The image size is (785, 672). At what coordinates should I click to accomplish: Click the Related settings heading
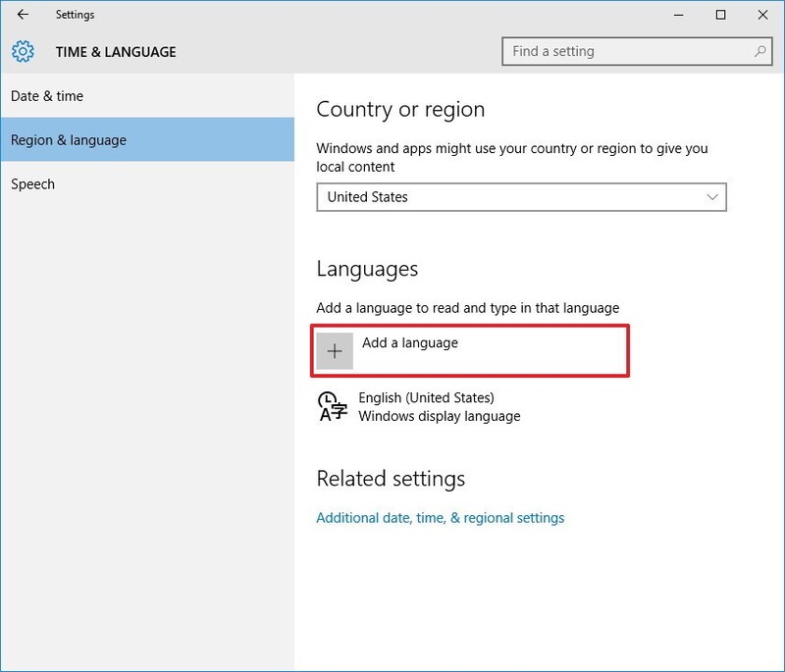(391, 479)
